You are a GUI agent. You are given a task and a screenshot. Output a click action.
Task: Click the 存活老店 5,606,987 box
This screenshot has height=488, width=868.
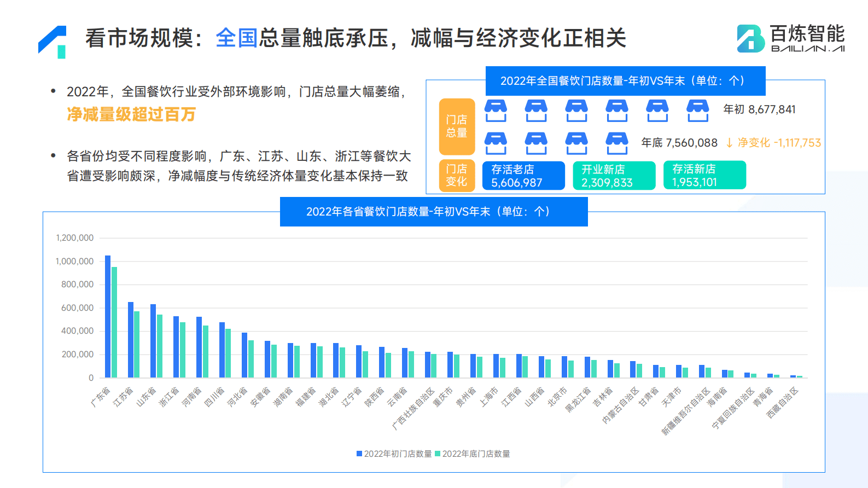pos(523,176)
